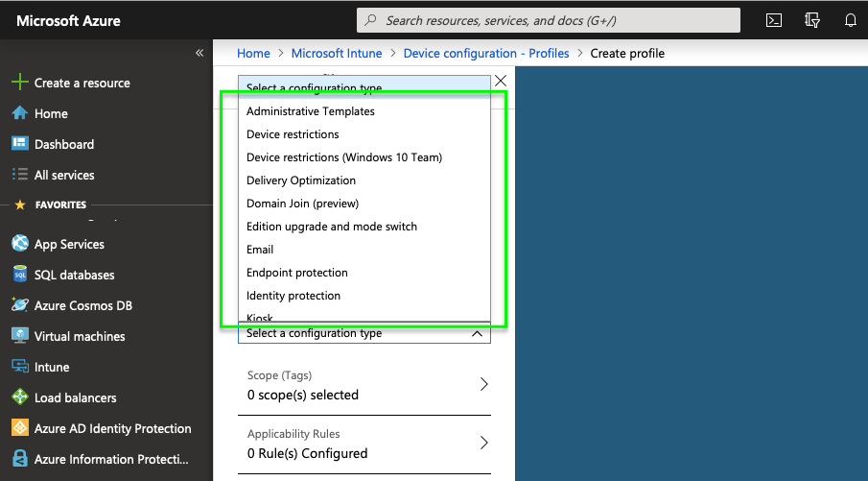The image size is (868, 481).
Task: Click the green plus Create a resource icon
Action: 20,83
